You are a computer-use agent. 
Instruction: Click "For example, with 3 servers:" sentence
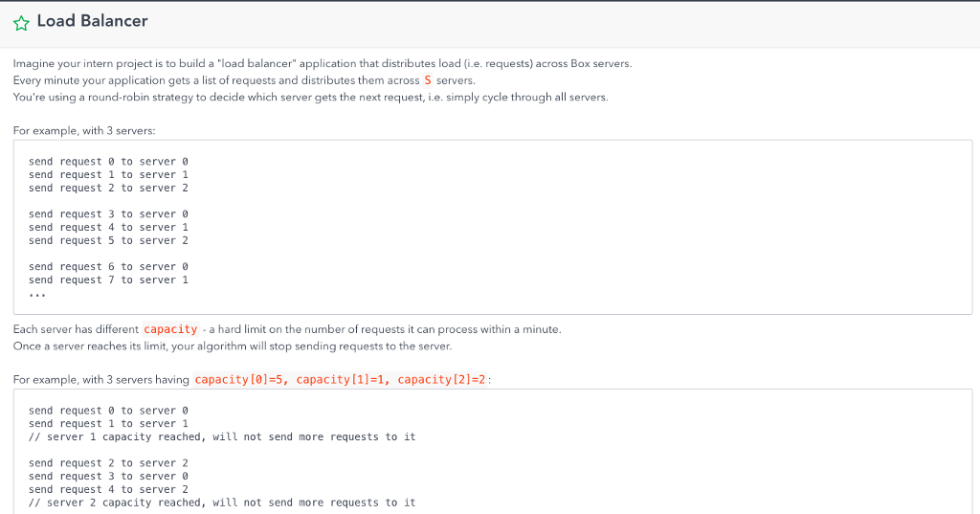click(84, 131)
